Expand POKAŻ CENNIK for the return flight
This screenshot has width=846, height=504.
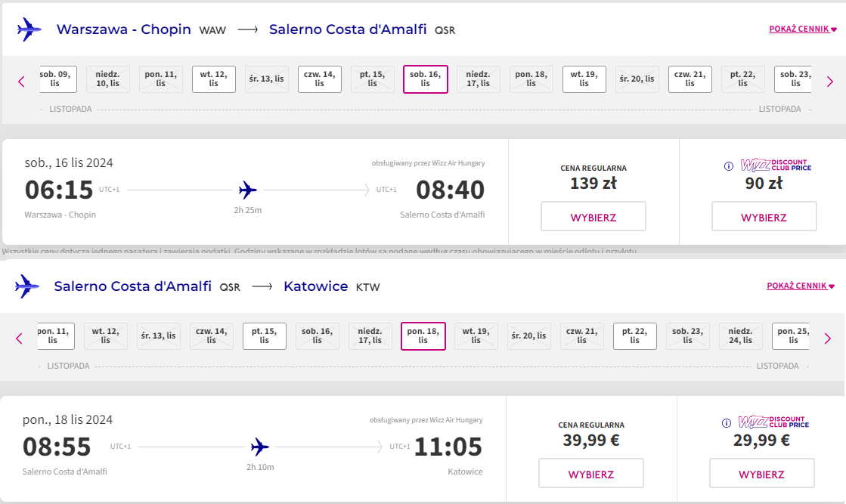coord(801,286)
